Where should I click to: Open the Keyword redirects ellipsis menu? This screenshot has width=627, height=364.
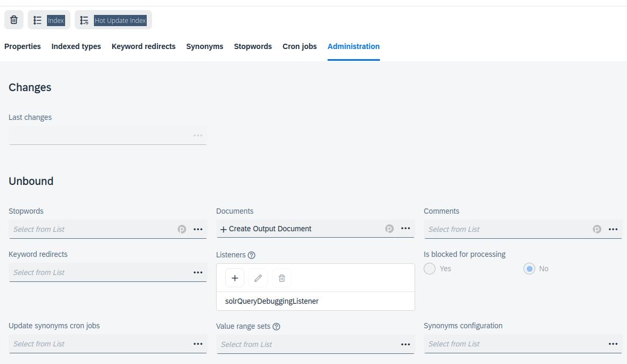tap(198, 272)
